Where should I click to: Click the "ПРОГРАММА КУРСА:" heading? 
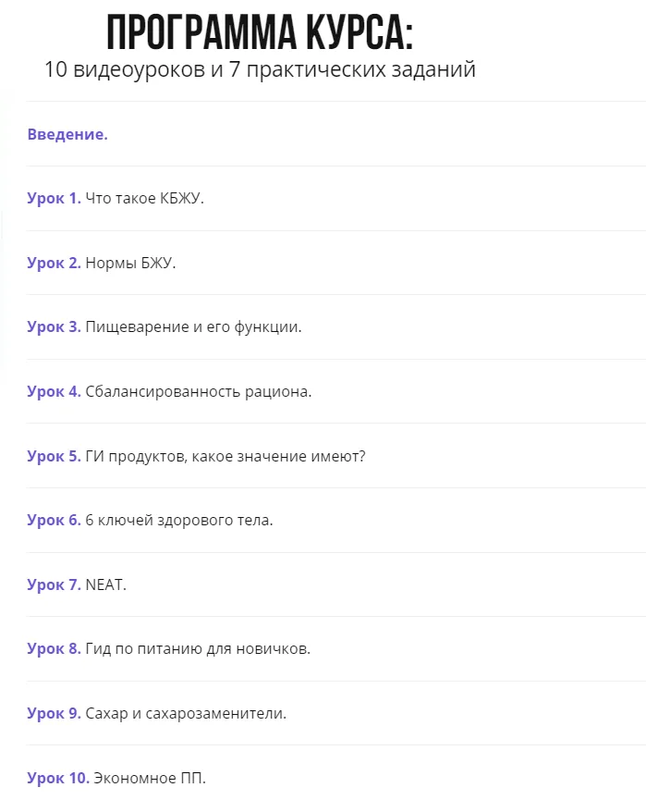[x=261, y=34]
